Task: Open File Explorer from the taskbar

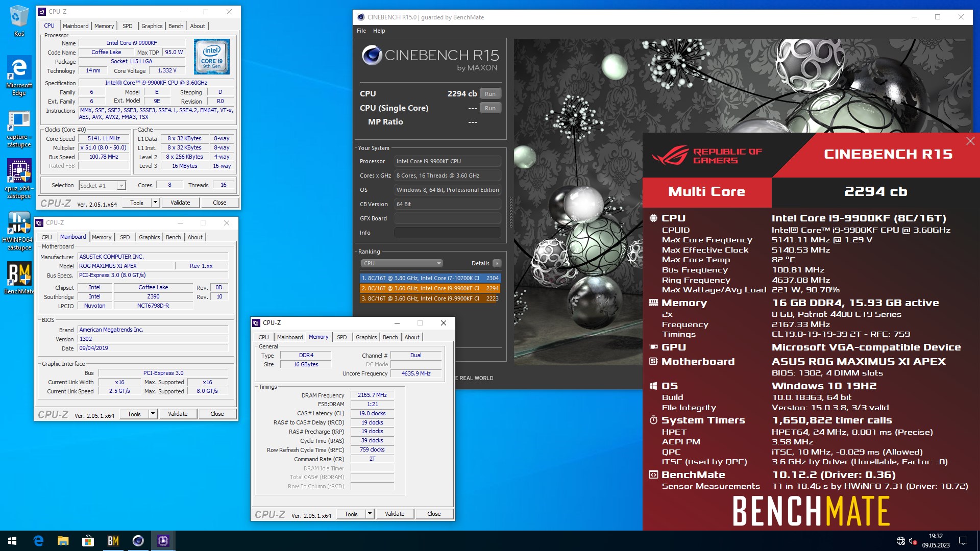Action: [x=63, y=541]
